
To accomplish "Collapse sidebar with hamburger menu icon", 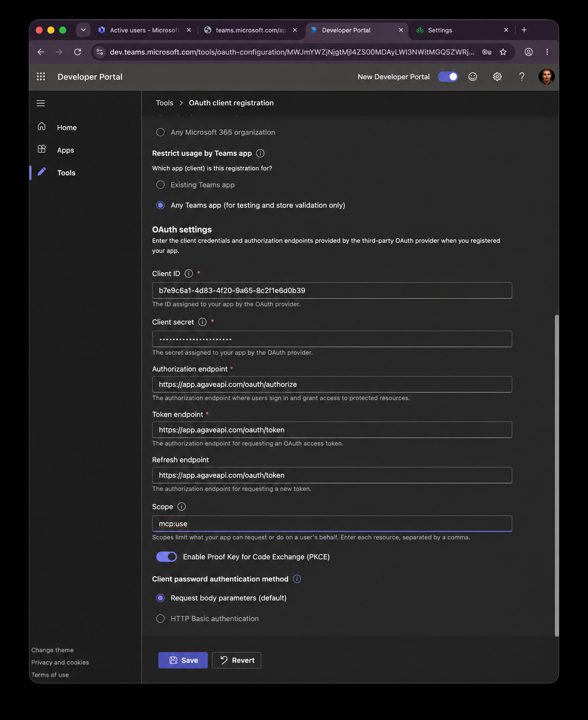I will [41, 103].
